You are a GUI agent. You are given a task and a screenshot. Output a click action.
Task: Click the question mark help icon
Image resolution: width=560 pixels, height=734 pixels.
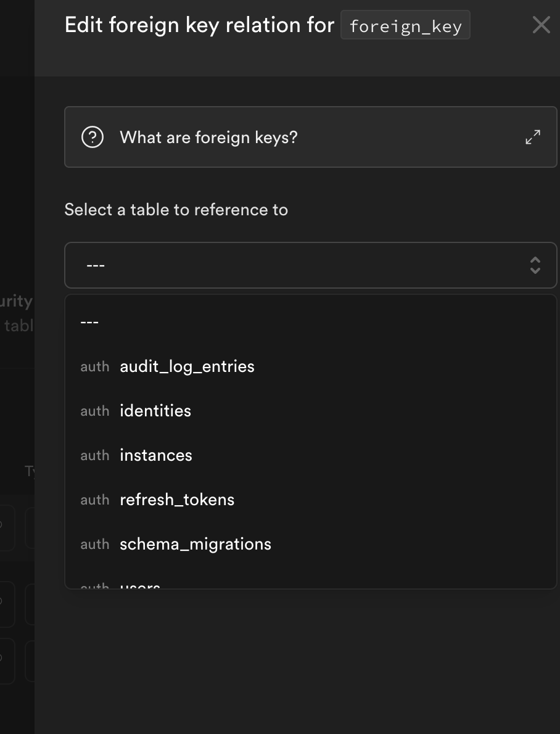click(93, 137)
